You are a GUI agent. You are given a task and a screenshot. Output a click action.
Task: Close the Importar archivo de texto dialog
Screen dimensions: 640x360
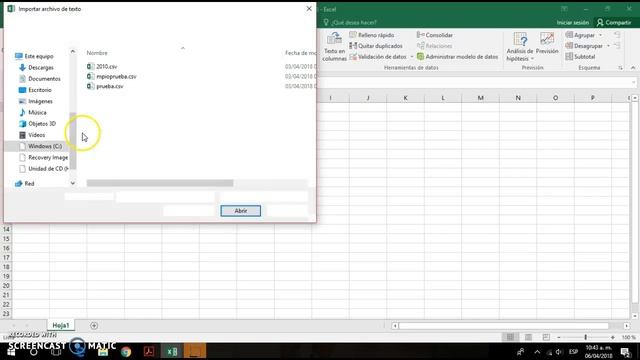point(309,9)
